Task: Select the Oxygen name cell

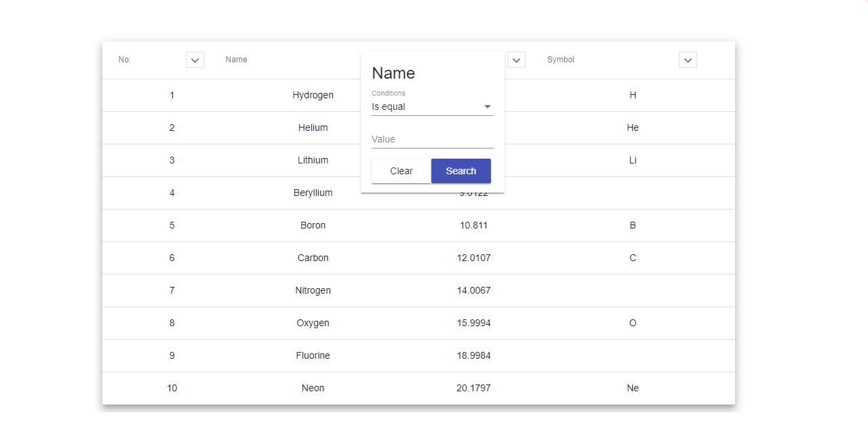Action: pos(313,323)
